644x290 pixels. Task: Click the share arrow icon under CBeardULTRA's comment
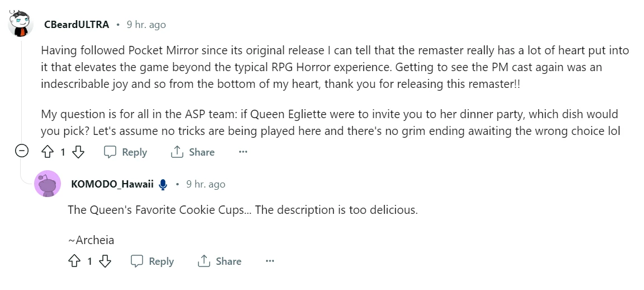[x=177, y=152]
